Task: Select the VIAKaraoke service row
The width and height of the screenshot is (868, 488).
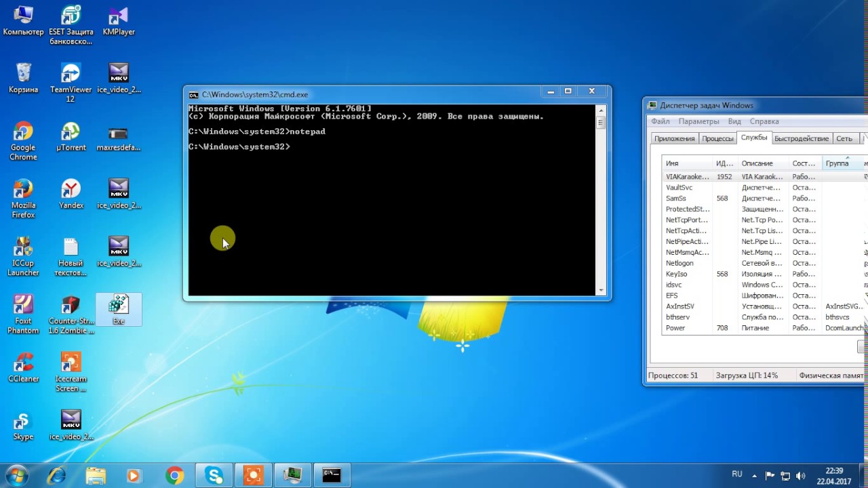Action: 764,176
